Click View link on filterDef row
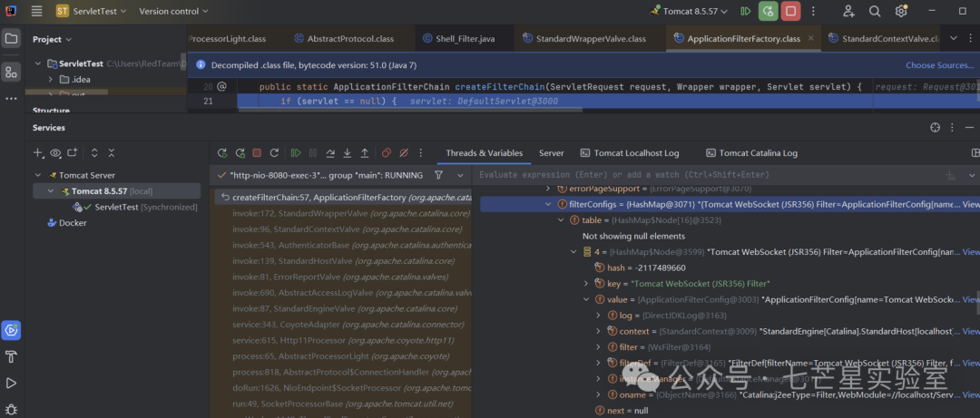Screen dimensions: 980x418 pyautogui.click(x=971, y=363)
